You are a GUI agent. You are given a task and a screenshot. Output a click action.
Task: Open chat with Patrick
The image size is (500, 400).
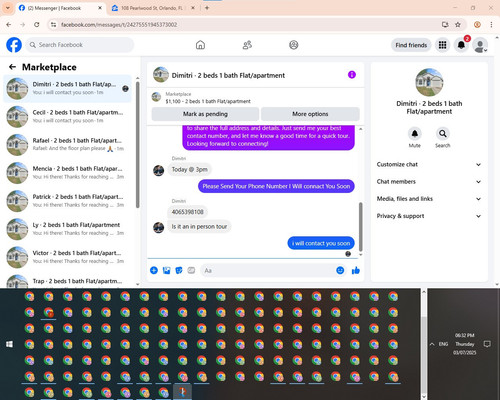(x=68, y=201)
